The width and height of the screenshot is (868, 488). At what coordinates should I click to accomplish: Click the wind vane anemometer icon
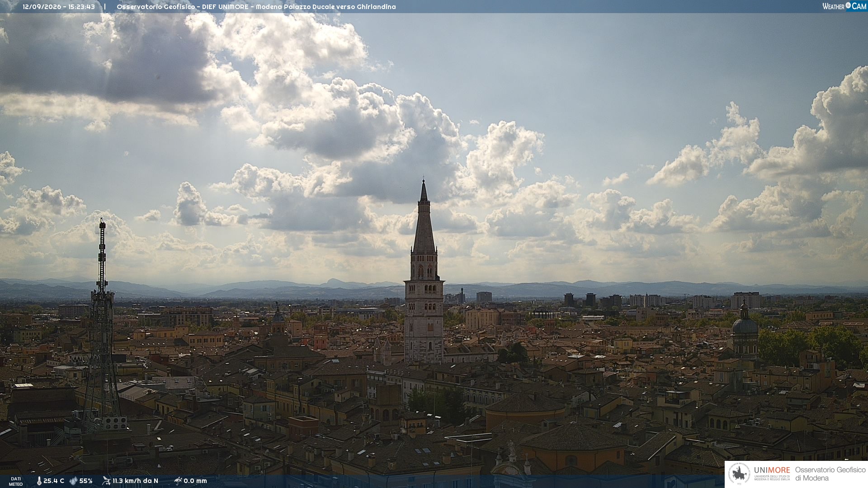[106, 481]
